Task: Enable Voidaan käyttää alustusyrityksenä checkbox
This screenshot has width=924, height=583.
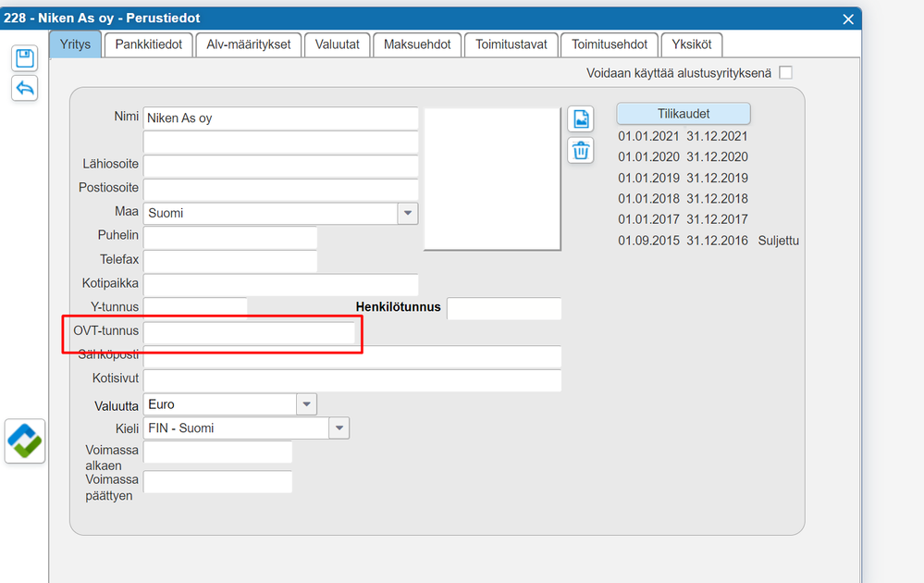Action: click(785, 72)
